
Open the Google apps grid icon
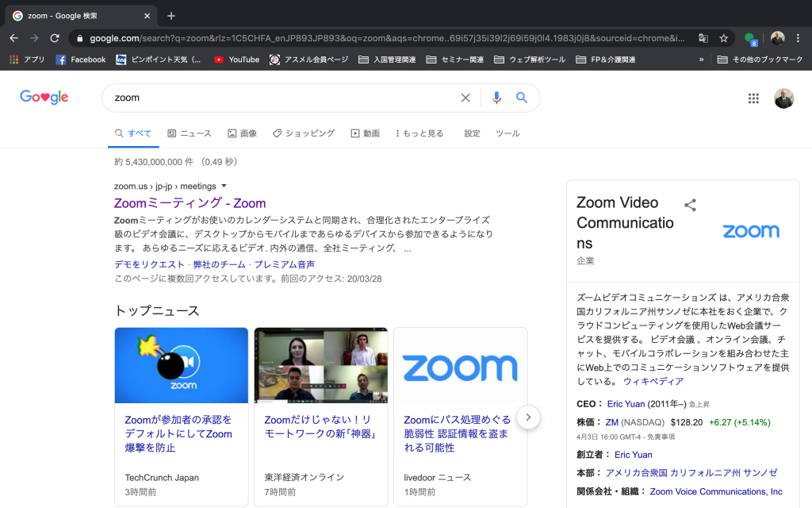click(753, 98)
